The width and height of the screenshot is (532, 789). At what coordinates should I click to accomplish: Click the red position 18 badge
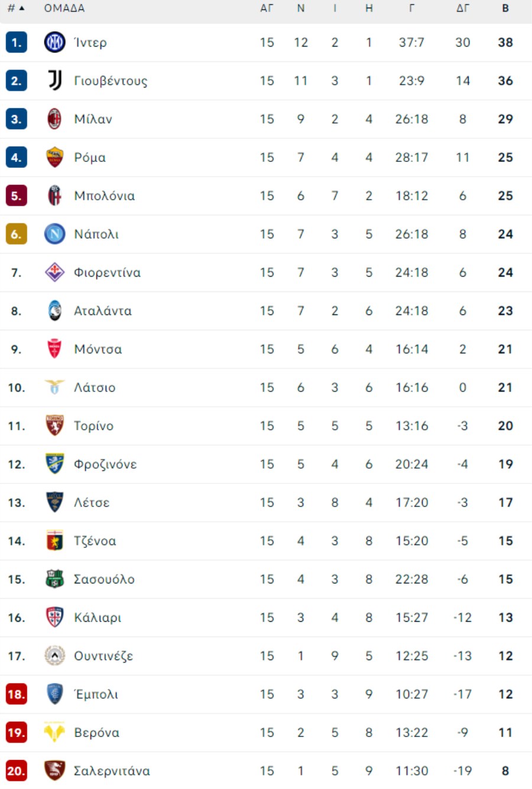coord(16,694)
